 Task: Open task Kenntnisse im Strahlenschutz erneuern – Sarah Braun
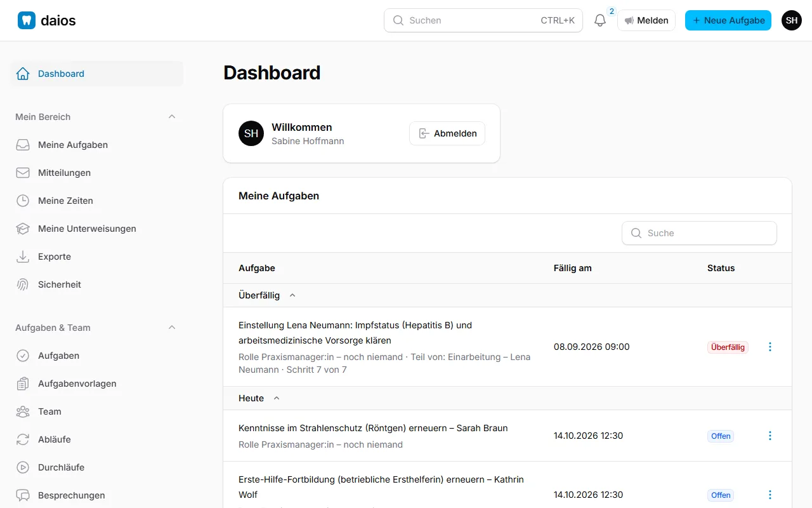pyautogui.click(x=373, y=428)
